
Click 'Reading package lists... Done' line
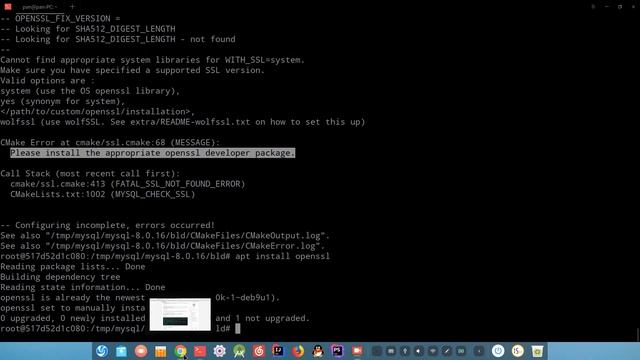[73, 267]
